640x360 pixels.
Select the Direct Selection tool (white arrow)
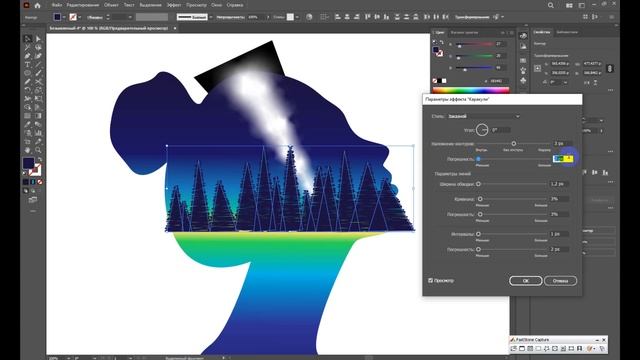tap(38, 39)
